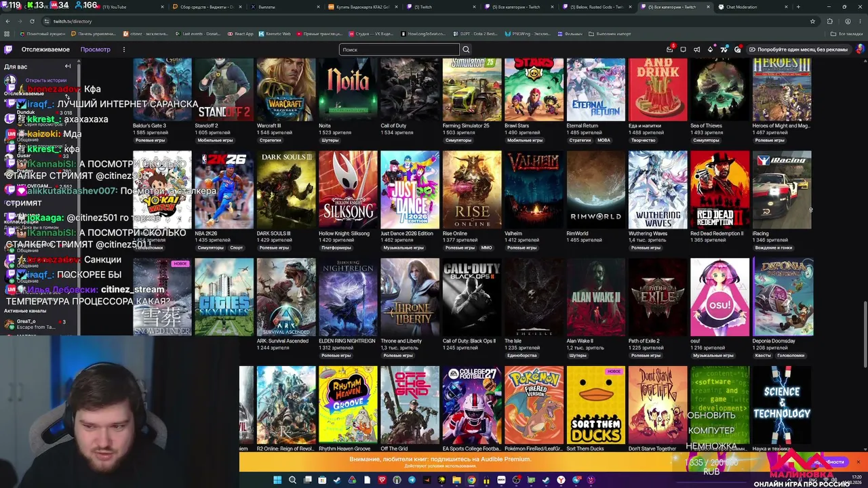This screenshot has height=488, width=868.
Task: Open the Farming Simulator 25 cover
Action: pos(472,89)
